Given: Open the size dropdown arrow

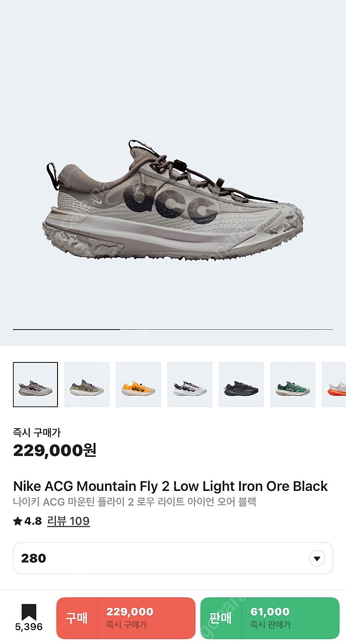Looking at the screenshot, I should click(x=317, y=558).
